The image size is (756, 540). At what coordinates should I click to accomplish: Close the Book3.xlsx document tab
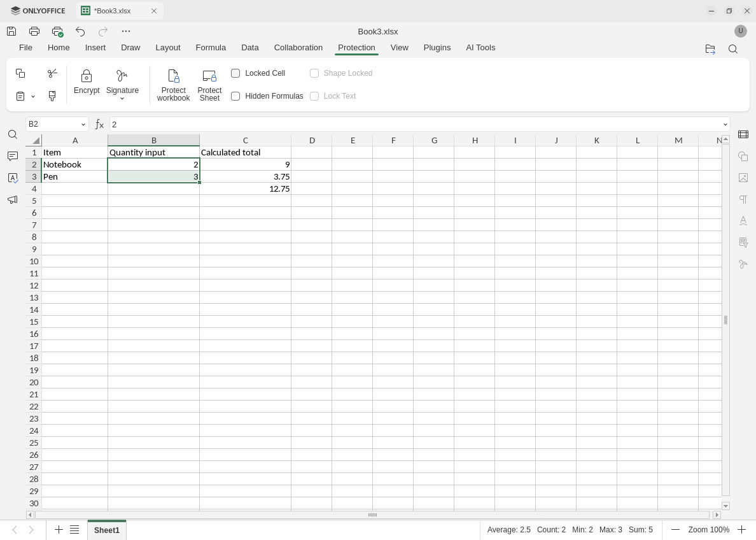[154, 11]
